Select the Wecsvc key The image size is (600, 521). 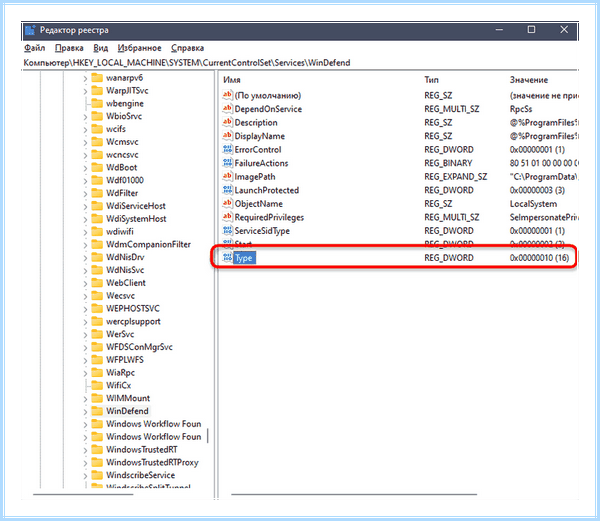121,295
